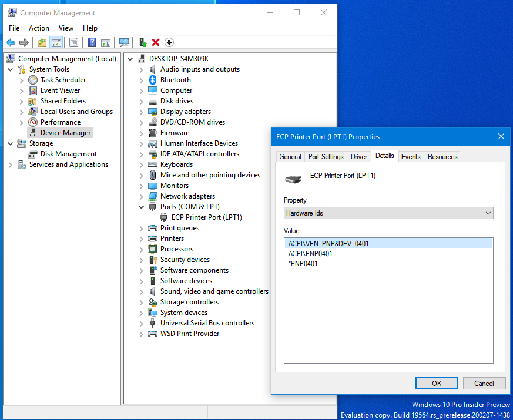
Task: Click the Forward arrow toolbar icon
Action: point(24,42)
